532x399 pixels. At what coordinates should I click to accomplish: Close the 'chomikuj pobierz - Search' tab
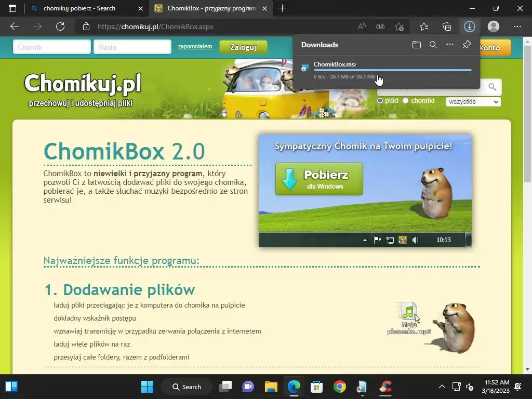coord(140,8)
